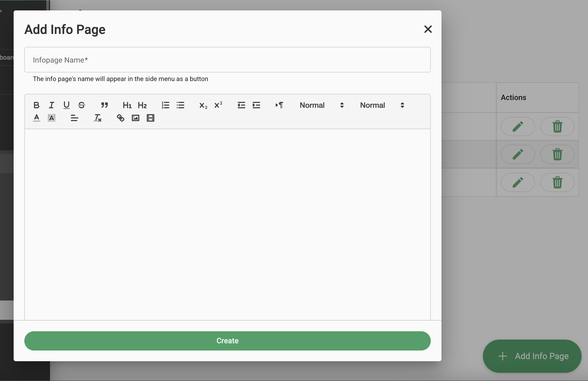588x381 pixels.
Task: Focus the Infopage Name field
Action: (x=227, y=60)
